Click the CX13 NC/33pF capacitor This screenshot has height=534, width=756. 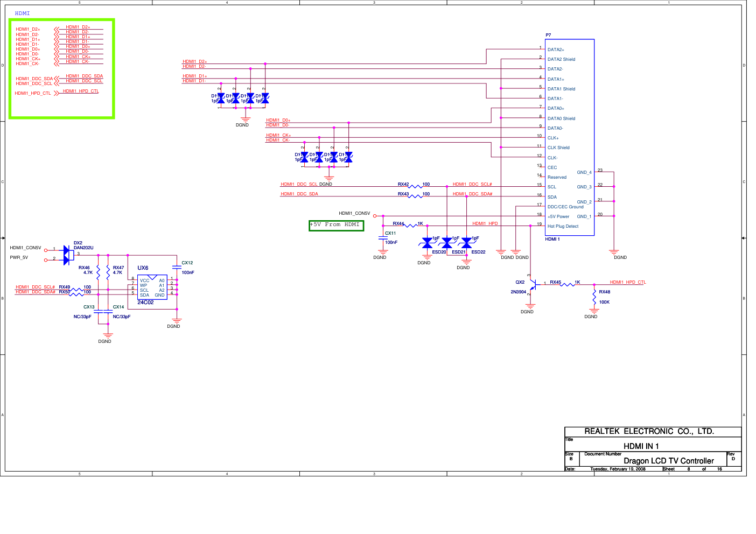(98, 311)
